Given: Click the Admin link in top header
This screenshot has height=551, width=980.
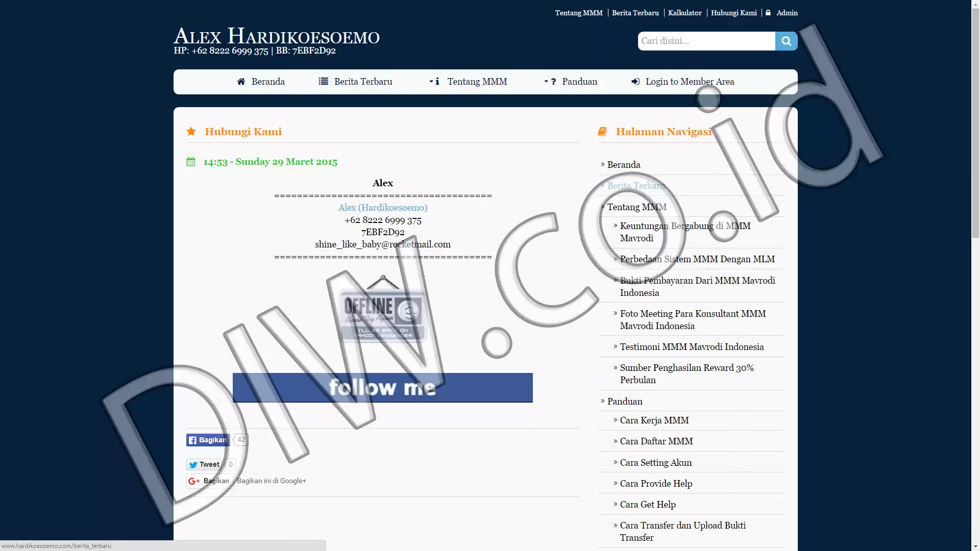Looking at the screenshot, I should (x=787, y=13).
